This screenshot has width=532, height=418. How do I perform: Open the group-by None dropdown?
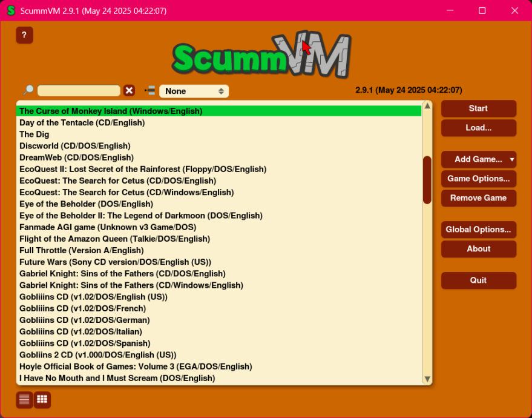(x=194, y=91)
